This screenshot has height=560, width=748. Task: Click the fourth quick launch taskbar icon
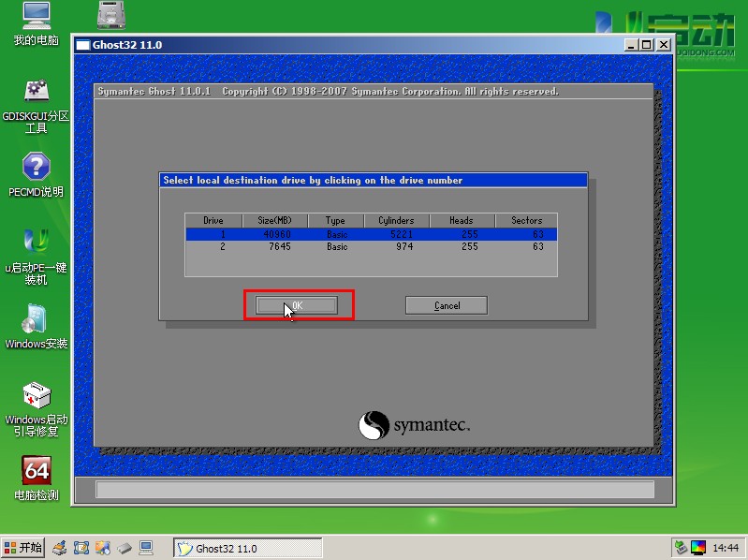coord(125,548)
